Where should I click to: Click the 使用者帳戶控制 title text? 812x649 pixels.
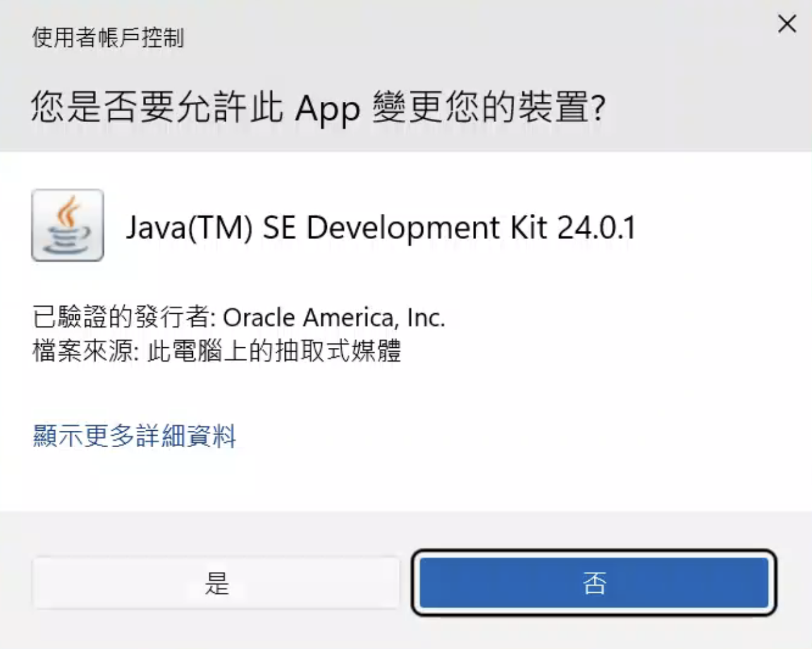click(108, 37)
